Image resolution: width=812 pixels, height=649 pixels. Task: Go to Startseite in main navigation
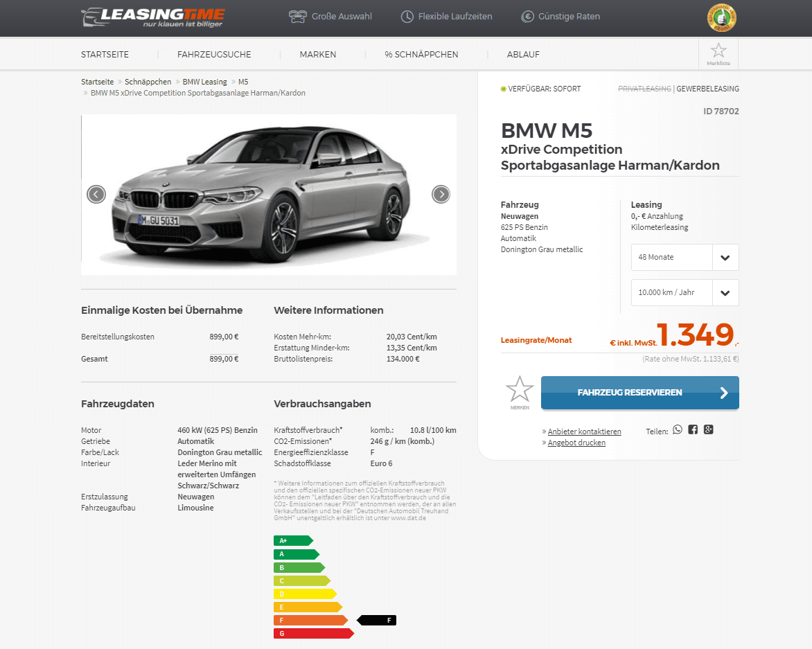(x=105, y=54)
